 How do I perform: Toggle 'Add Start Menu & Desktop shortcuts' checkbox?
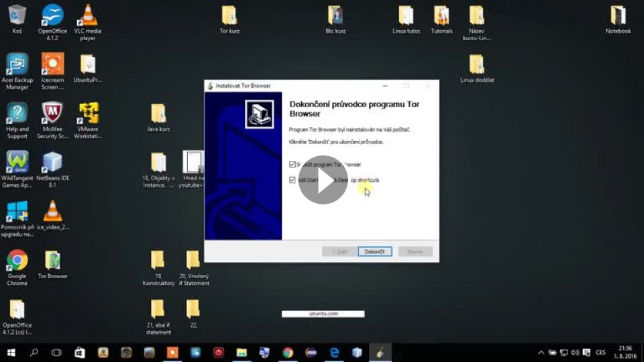point(292,180)
